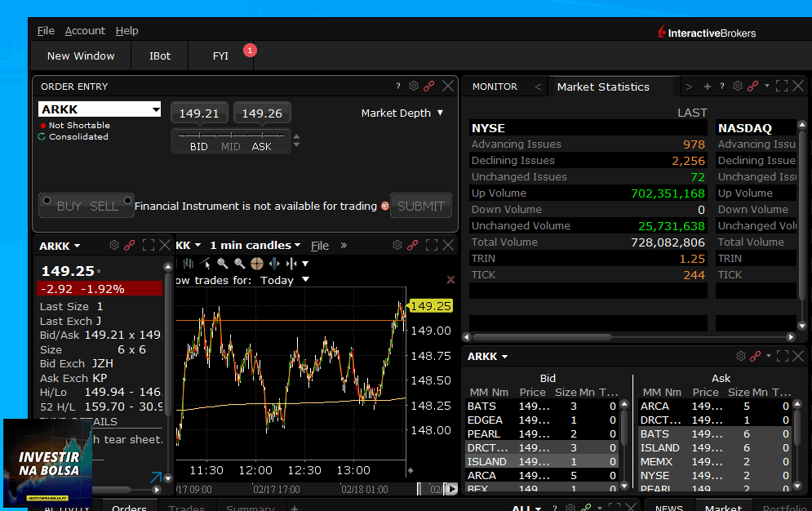Select the MONITOR panel title tab
Screen dimensions: 812x511
pos(495,87)
